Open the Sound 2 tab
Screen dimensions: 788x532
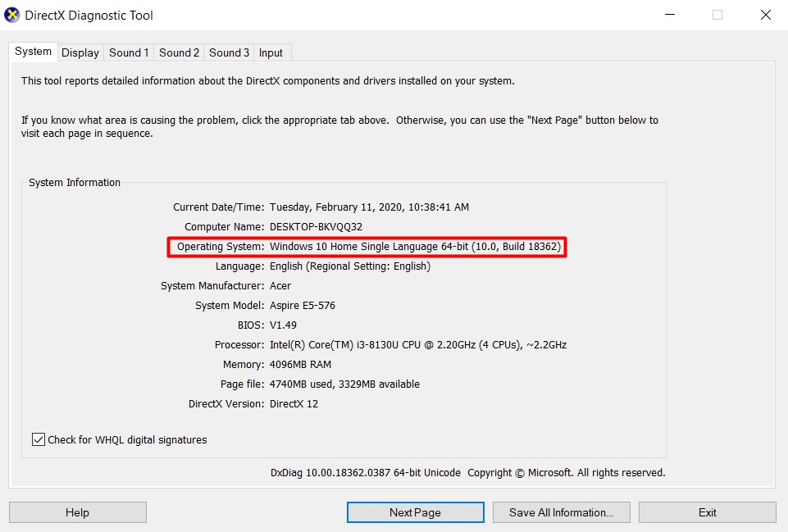click(179, 52)
